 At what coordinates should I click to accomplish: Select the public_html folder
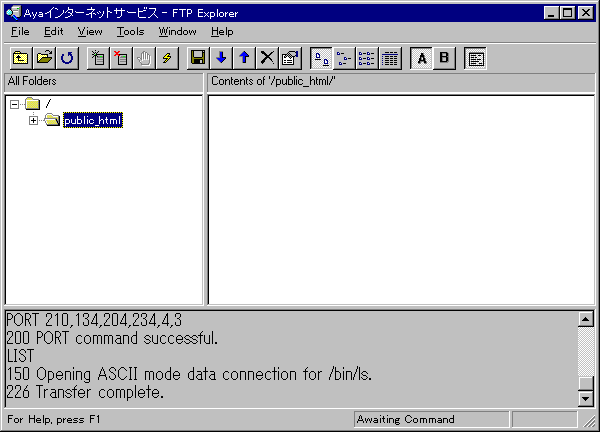pyautogui.click(x=93, y=121)
